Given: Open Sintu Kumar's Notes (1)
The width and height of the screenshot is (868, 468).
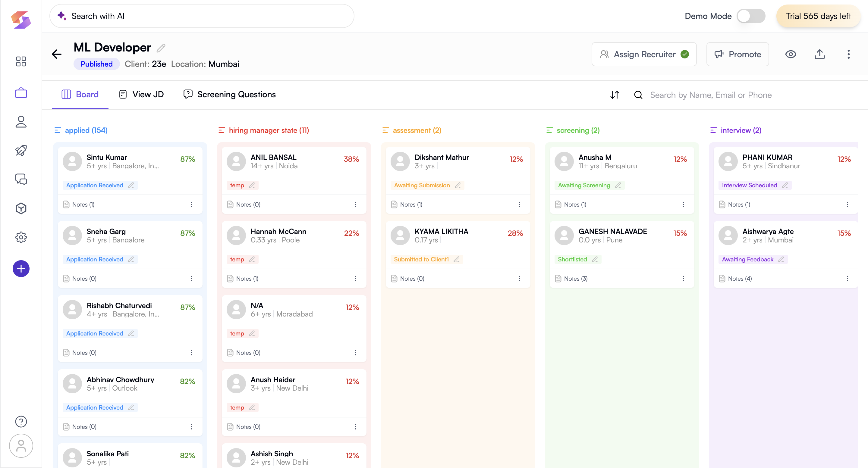Looking at the screenshot, I should (x=79, y=204).
